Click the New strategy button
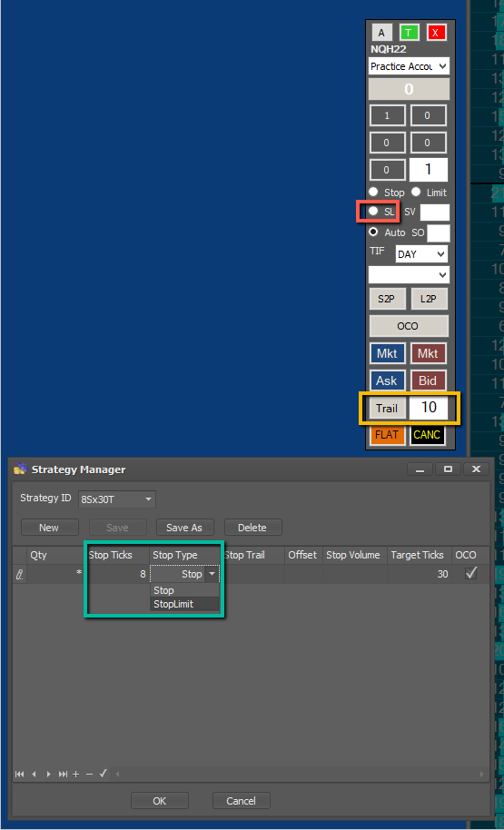504x830 pixels. [49, 528]
